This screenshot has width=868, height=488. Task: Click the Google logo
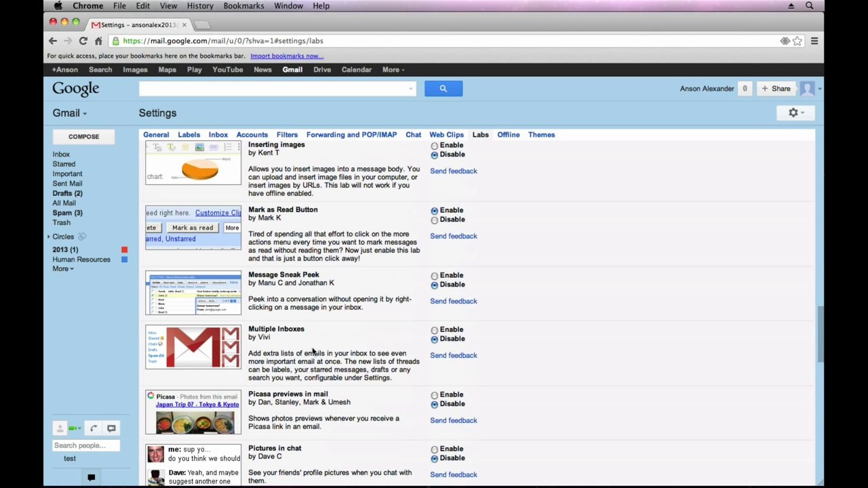click(76, 89)
